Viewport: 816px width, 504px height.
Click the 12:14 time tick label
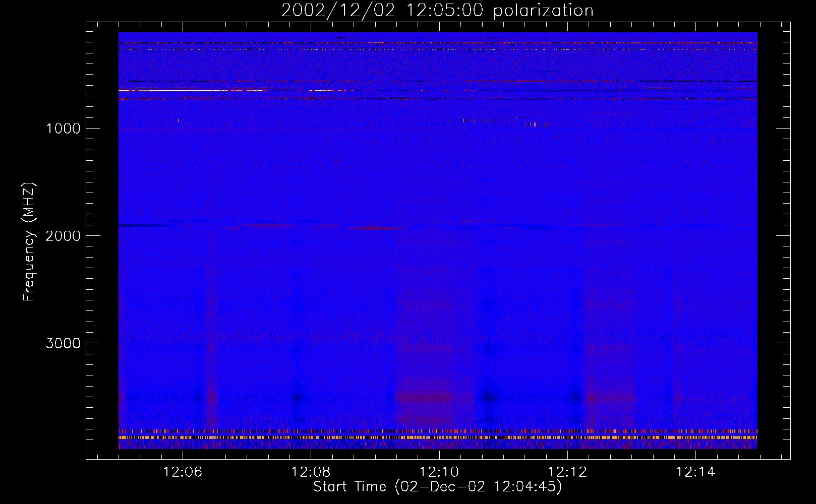pyautogui.click(x=695, y=472)
